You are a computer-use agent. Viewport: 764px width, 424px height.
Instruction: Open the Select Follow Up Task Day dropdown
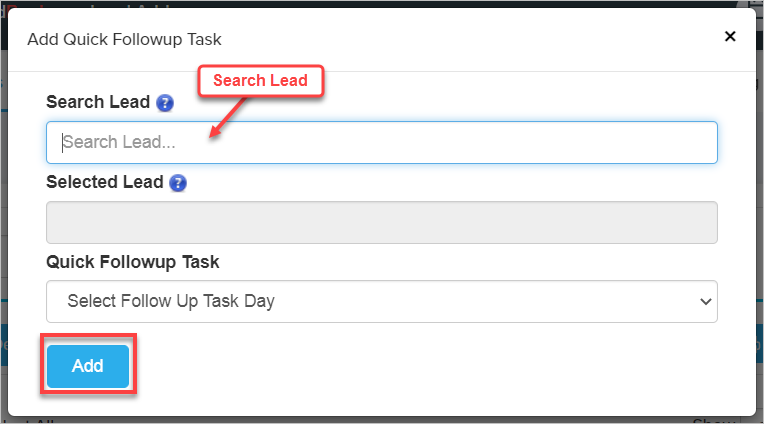[381, 301]
